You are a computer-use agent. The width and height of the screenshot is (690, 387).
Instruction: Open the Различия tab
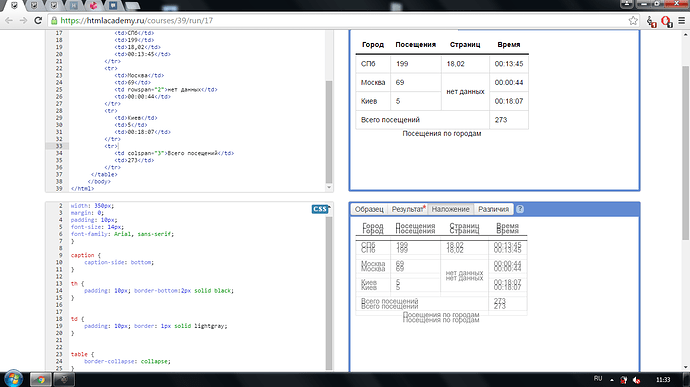click(x=493, y=209)
